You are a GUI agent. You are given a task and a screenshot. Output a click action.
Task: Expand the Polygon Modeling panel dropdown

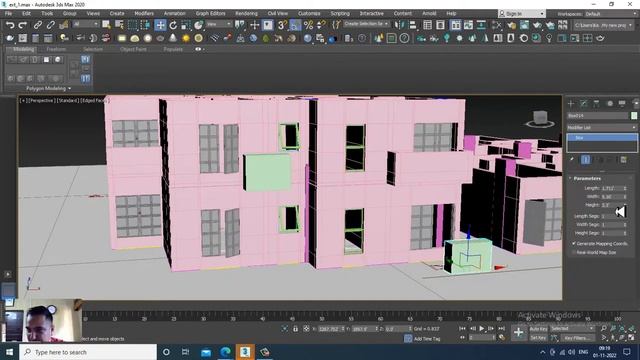click(48, 89)
